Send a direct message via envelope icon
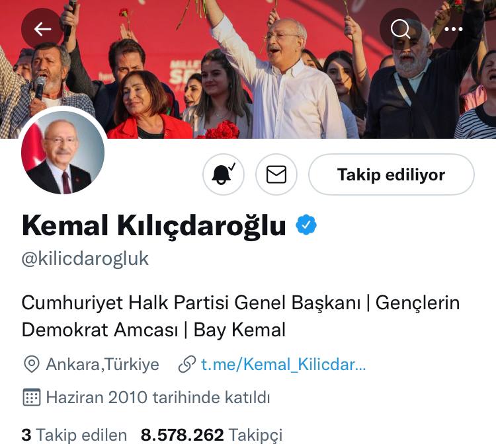Viewport: 496px width, 448px height. tap(276, 174)
